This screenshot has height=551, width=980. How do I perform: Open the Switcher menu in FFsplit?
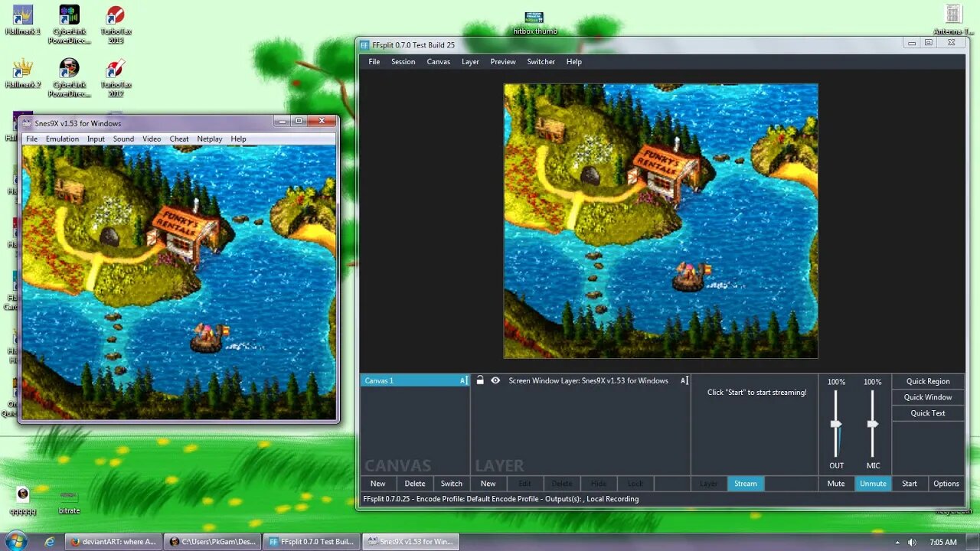click(541, 62)
